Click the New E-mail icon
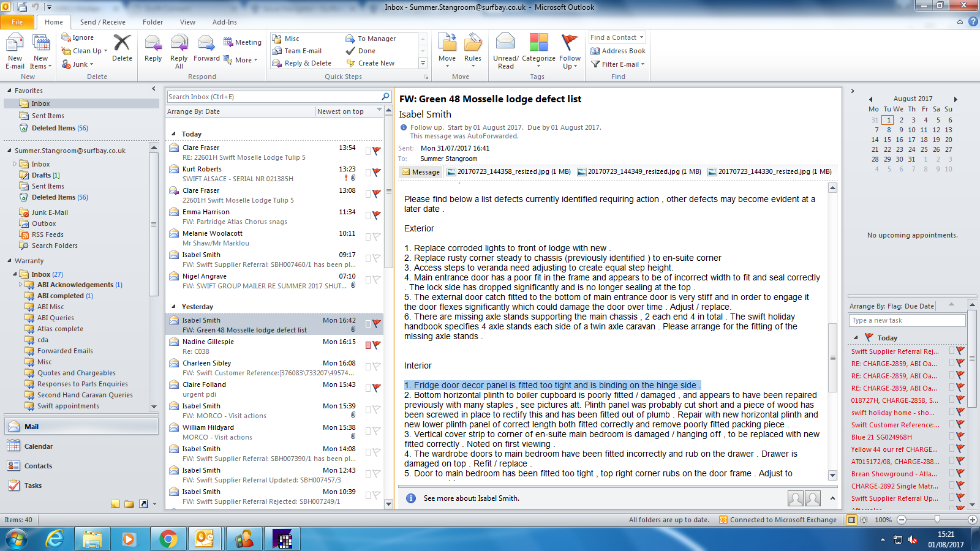 (x=15, y=45)
